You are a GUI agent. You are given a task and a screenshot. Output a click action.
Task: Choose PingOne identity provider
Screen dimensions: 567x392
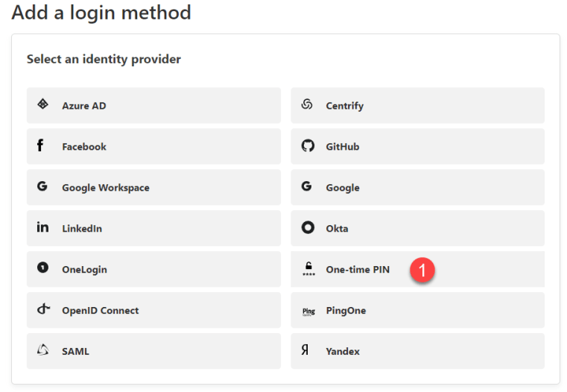418,310
